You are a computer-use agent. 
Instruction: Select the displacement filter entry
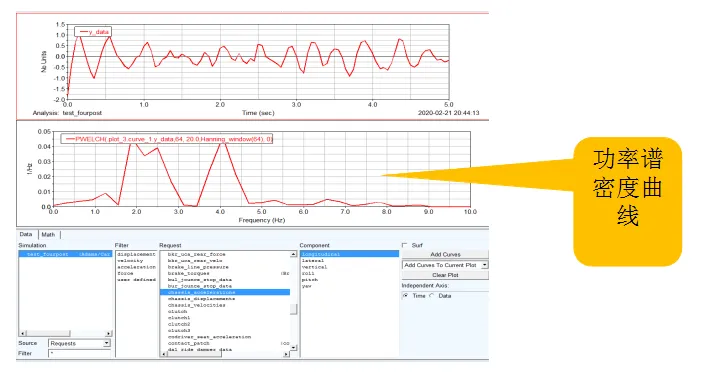[x=136, y=254]
